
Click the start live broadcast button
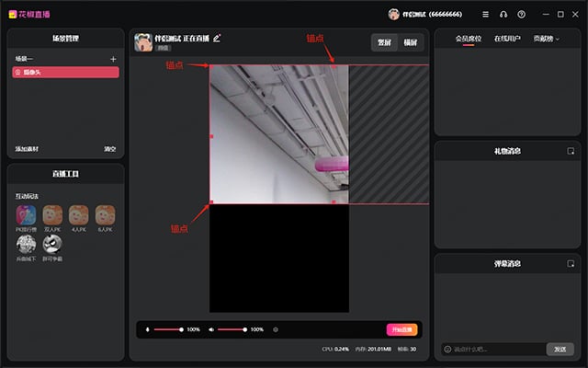[402, 329]
